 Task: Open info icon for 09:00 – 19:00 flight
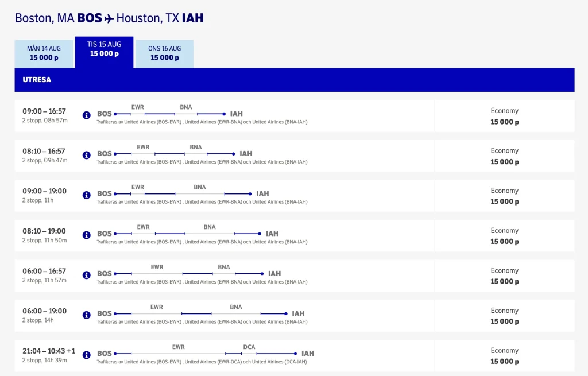tap(86, 195)
